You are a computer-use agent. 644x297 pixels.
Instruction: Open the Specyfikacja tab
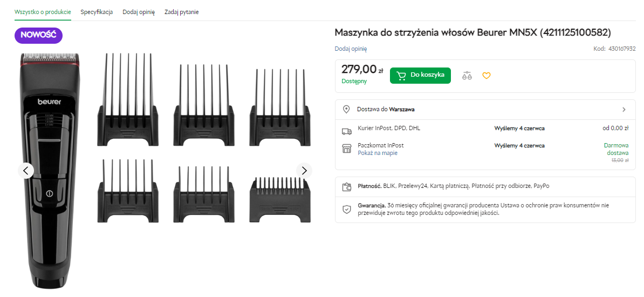pos(97,12)
